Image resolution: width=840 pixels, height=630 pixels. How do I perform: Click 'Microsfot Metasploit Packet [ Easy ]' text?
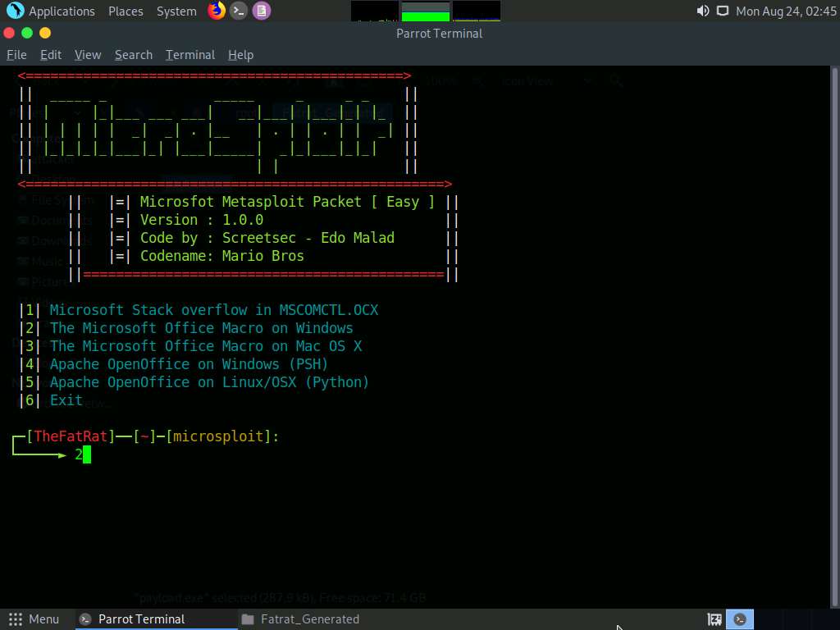coord(287,202)
